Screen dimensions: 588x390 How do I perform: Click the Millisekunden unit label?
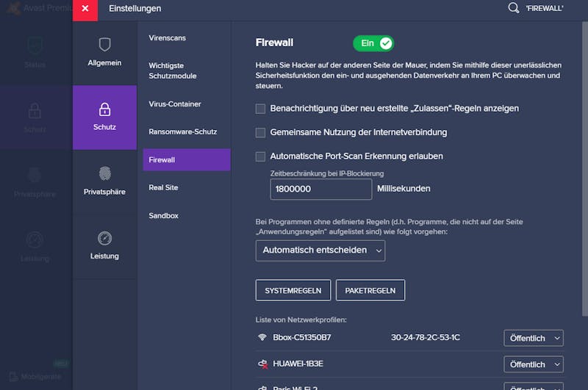(404, 189)
